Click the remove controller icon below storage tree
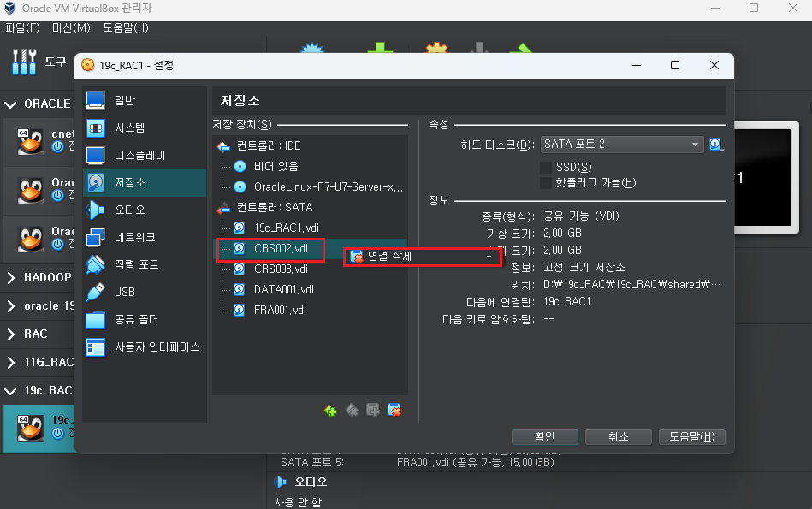The width and height of the screenshot is (812, 509). click(352, 411)
